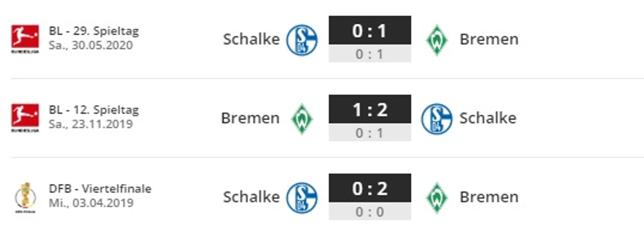The height and width of the screenshot is (233, 644).
Task: Click DFB-Pokal trophy logo
Action: point(25,197)
